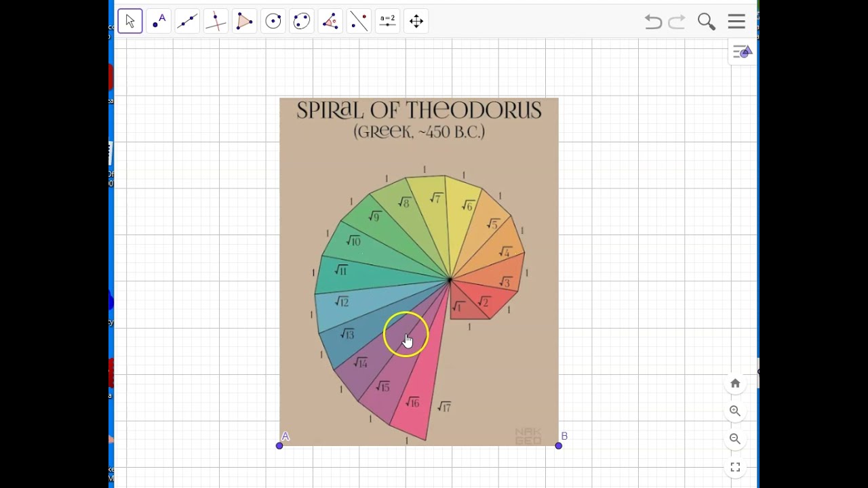Screen dimensions: 868x488
Task: Open the style bar toggle
Action: (742, 52)
